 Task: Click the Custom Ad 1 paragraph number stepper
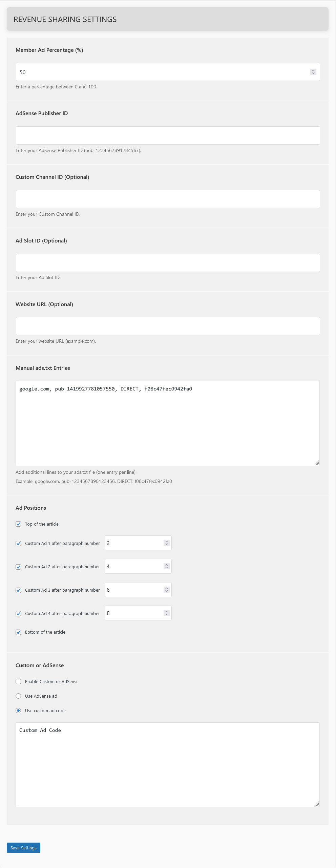pyautogui.click(x=166, y=543)
